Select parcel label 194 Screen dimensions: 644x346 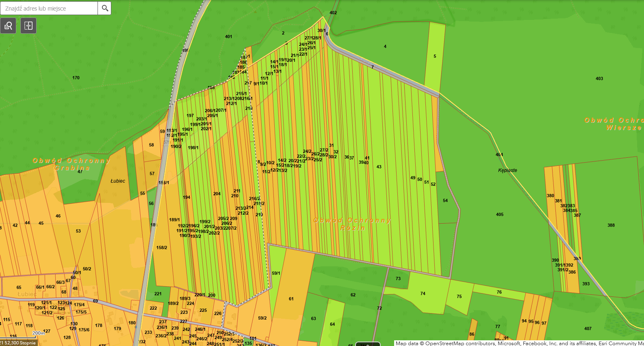click(x=186, y=197)
